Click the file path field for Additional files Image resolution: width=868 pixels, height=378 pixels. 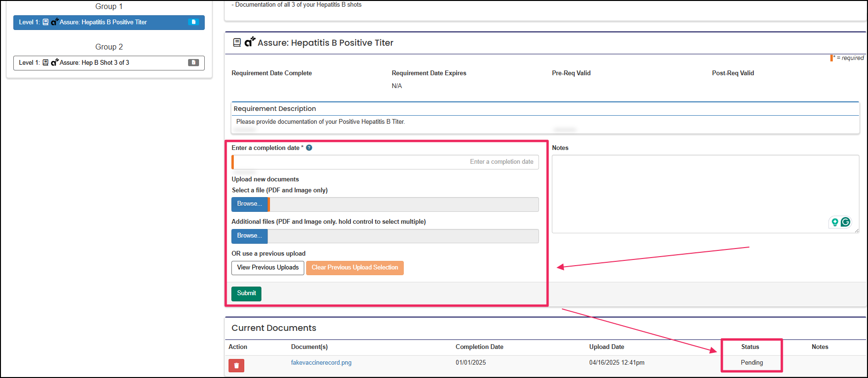click(403, 236)
